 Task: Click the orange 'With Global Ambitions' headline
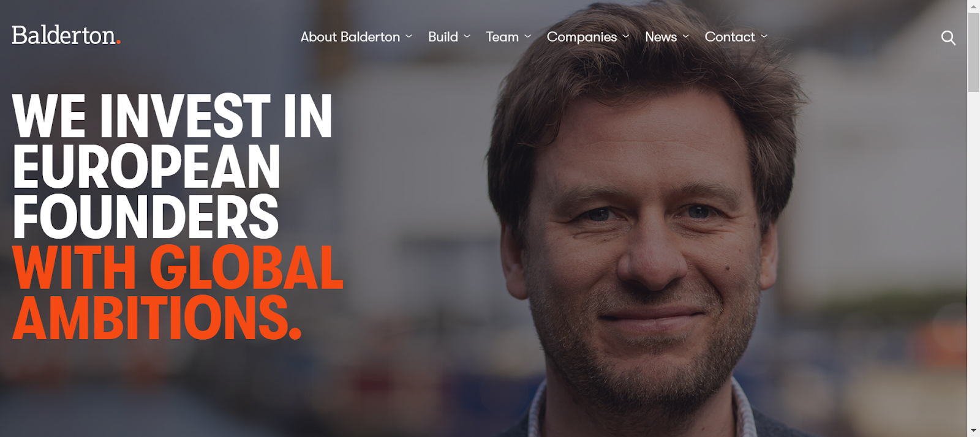tap(178, 293)
